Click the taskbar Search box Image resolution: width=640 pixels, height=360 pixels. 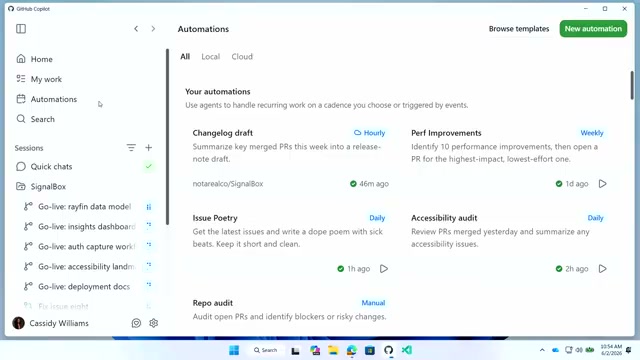coord(266,350)
